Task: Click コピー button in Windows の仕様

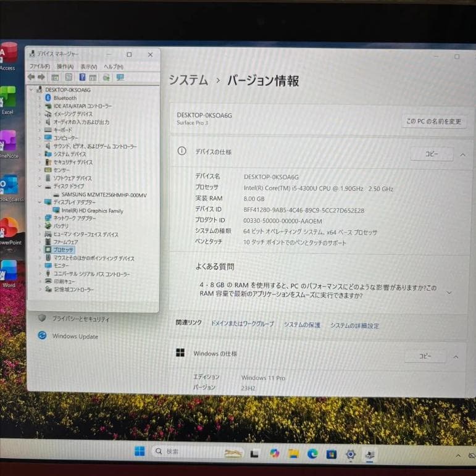Action: [425, 356]
